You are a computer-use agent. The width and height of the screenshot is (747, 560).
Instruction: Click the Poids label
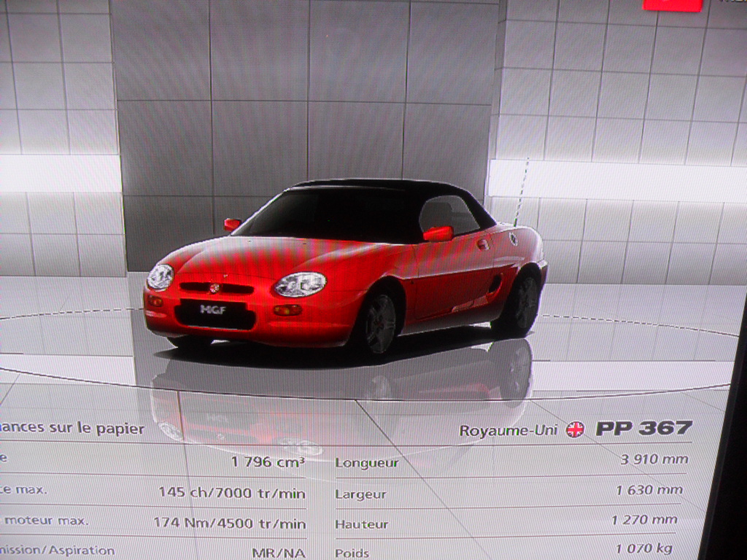point(352,553)
